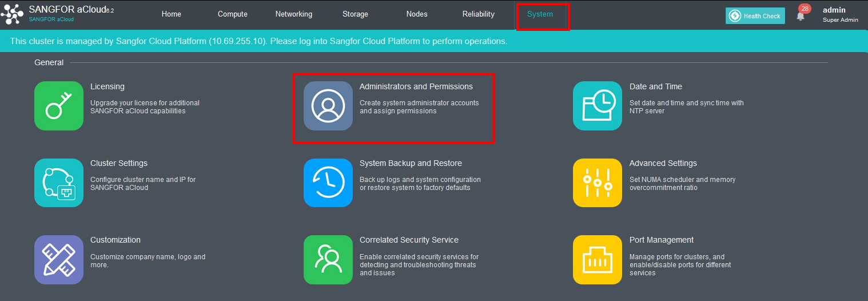This screenshot has width=868, height=301.
Task: Open the Advanced Settings sliders icon
Action: 598,183
